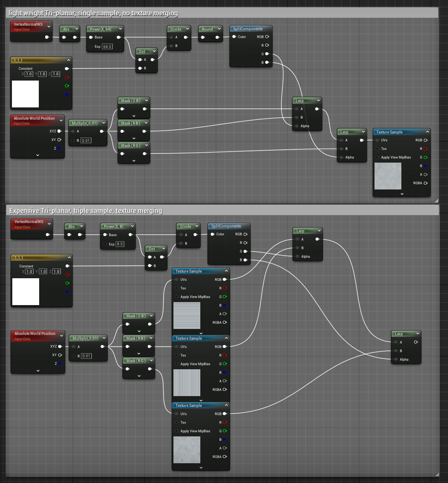
Task: Open Multiply(,0.01) chevron in Expensive graph
Action: click(x=104, y=338)
